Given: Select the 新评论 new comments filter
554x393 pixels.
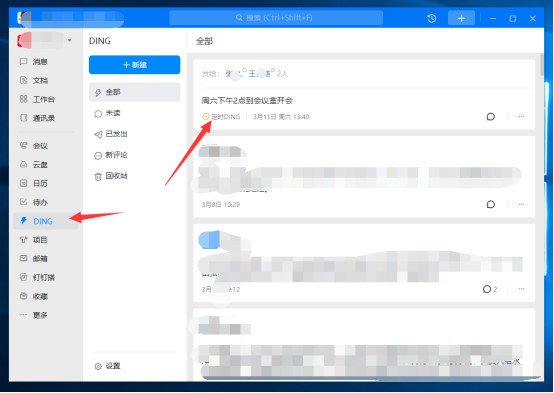Looking at the screenshot, I should (111, 155).
